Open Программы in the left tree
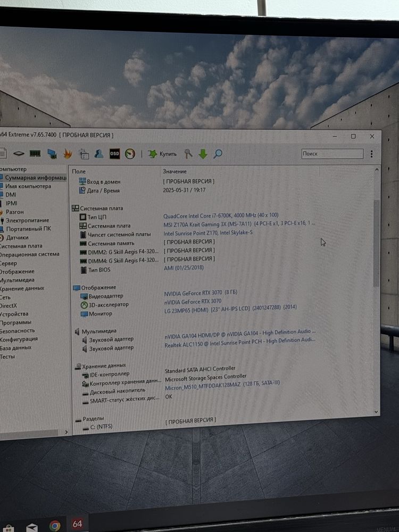 pos(15,322)
